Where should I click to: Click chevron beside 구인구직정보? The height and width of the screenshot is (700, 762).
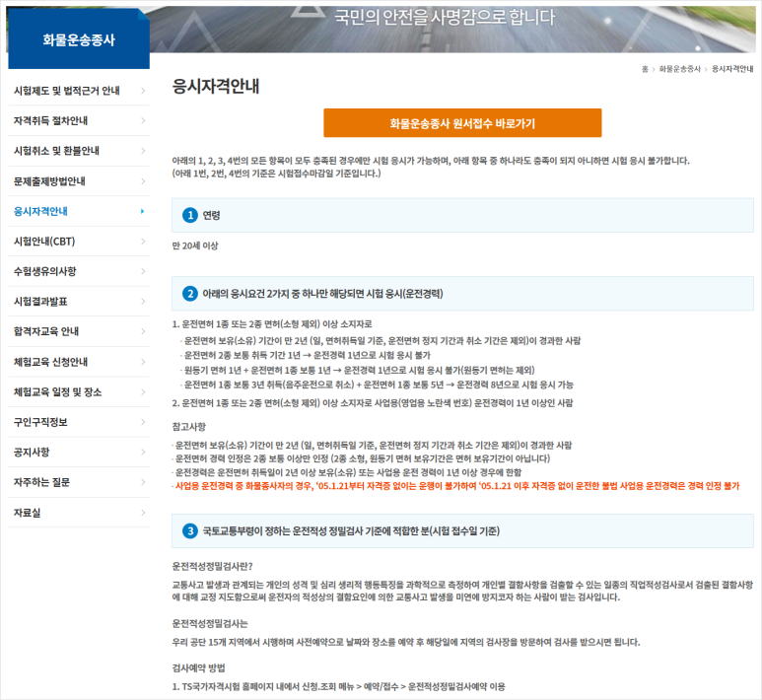tap(143, 422)
